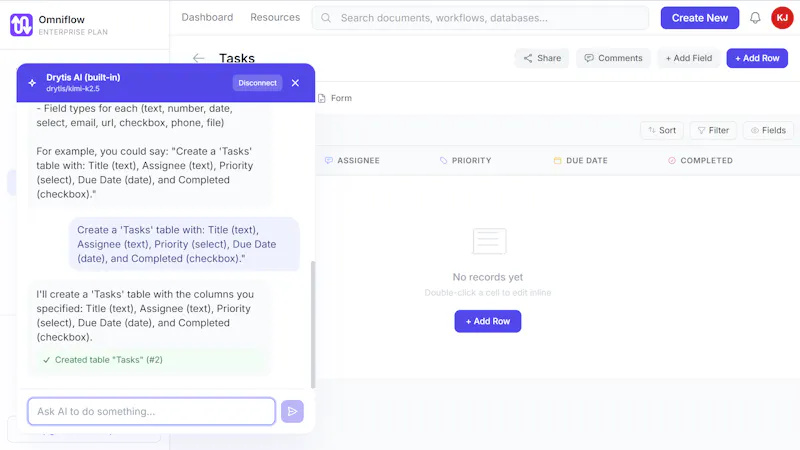Toggle visible Fields menu
Image resolution: width=800 pixels, height=450 pixels.
point(768,130)
